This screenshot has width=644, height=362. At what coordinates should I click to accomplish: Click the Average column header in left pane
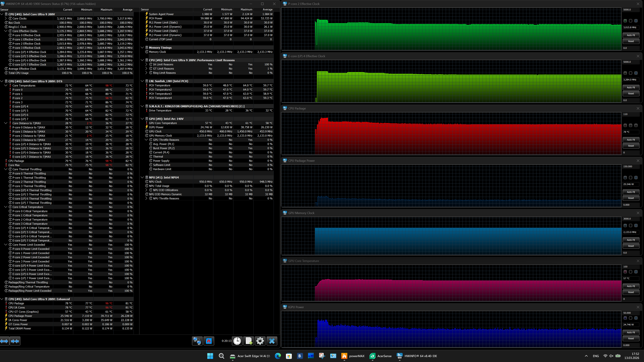123,9
